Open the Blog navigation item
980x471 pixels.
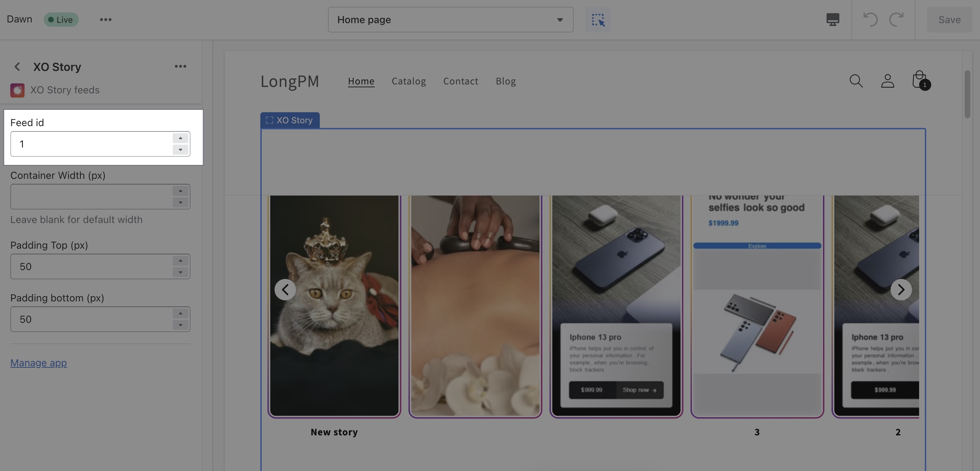tap(506, 81)
